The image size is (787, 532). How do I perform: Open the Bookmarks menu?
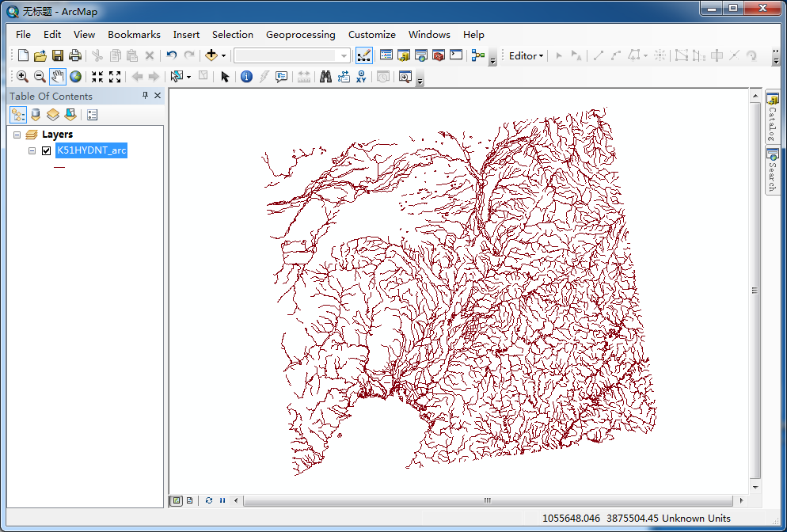point(134,35)
